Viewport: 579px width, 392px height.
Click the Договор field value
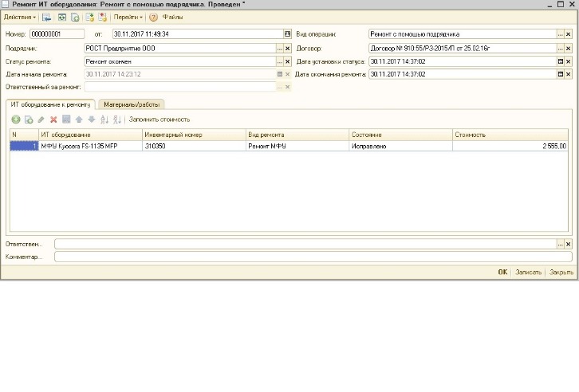(463, 49)
